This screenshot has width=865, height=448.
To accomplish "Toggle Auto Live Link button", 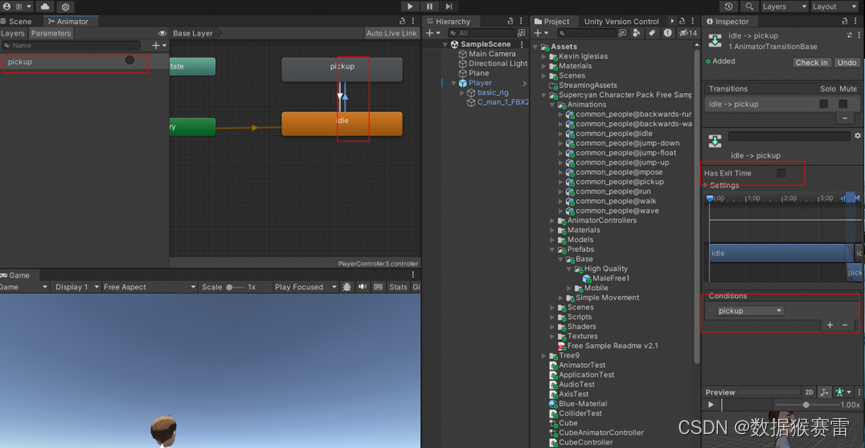I will pyautogui.click(x=392, y=33).
